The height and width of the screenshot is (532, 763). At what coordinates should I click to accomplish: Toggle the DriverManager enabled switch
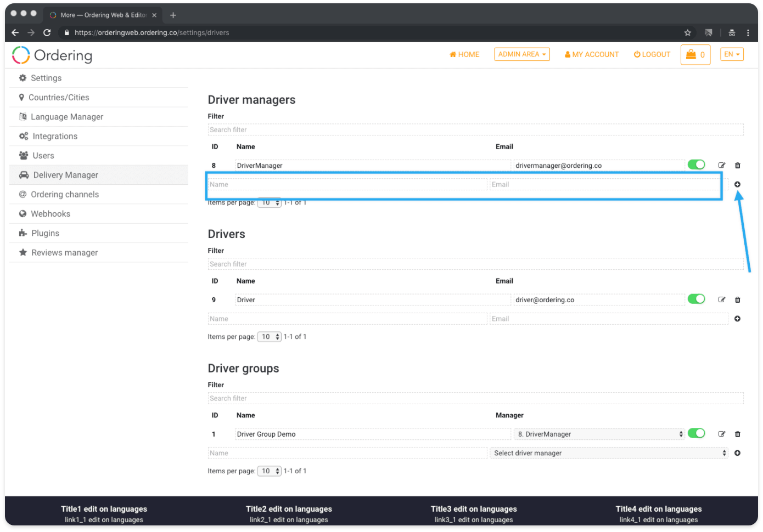[697, 165]
